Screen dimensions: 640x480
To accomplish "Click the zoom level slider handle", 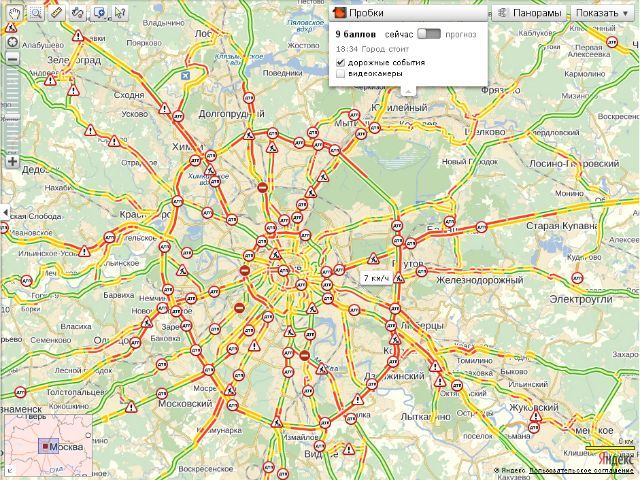I will coord(12,119).
